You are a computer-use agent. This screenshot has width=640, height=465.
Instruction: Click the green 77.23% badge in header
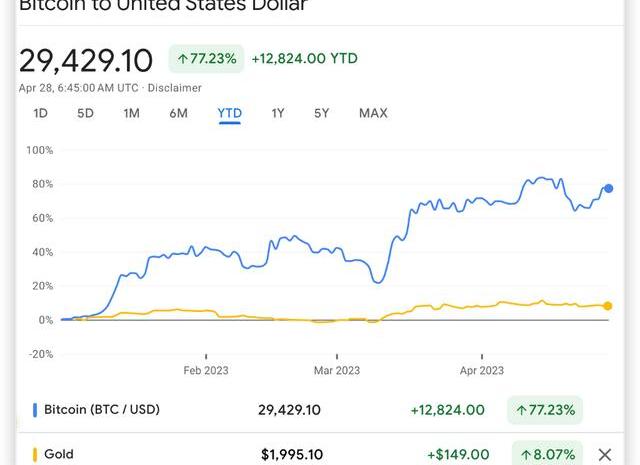pyautogui.click(x=207, y=59)
